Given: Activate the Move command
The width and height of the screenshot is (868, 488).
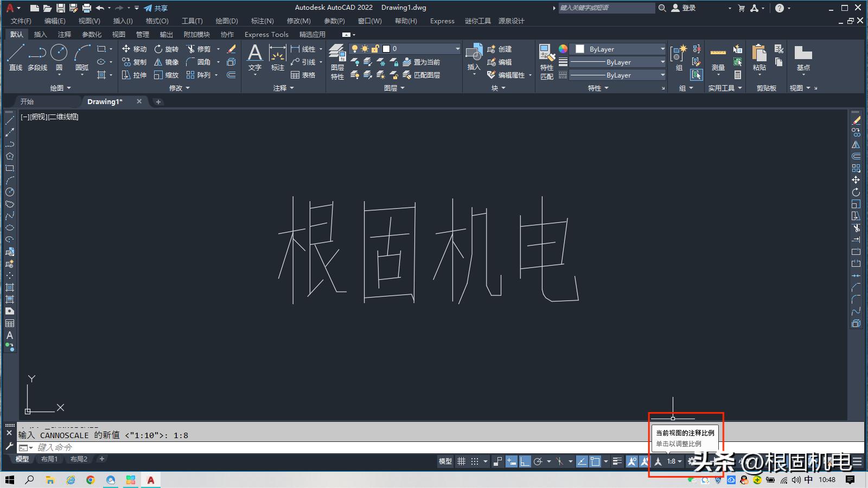Looking at the screenshot, I should click(134, 48).
